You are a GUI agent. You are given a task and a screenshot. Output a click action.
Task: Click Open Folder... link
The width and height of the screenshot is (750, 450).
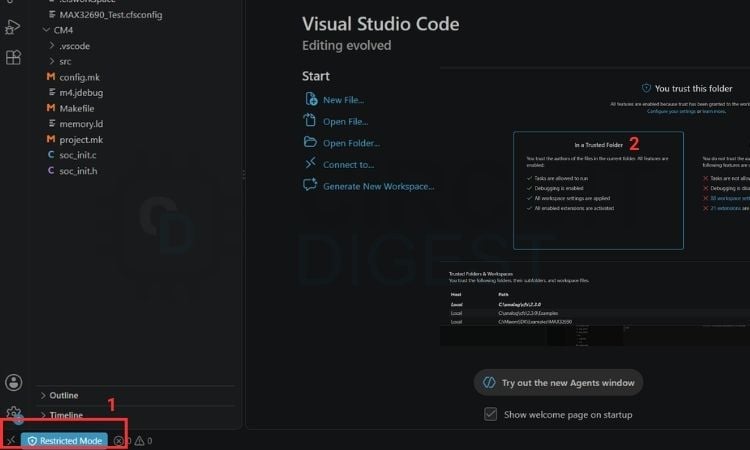point(352,143)
